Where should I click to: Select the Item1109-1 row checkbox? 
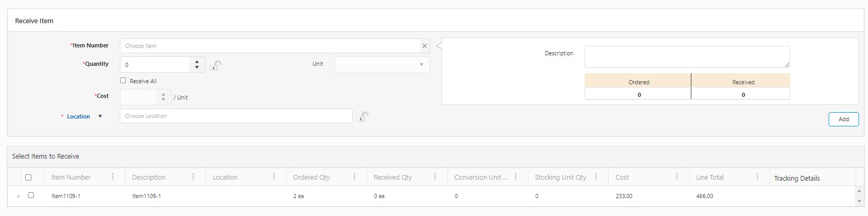point(30,195)
